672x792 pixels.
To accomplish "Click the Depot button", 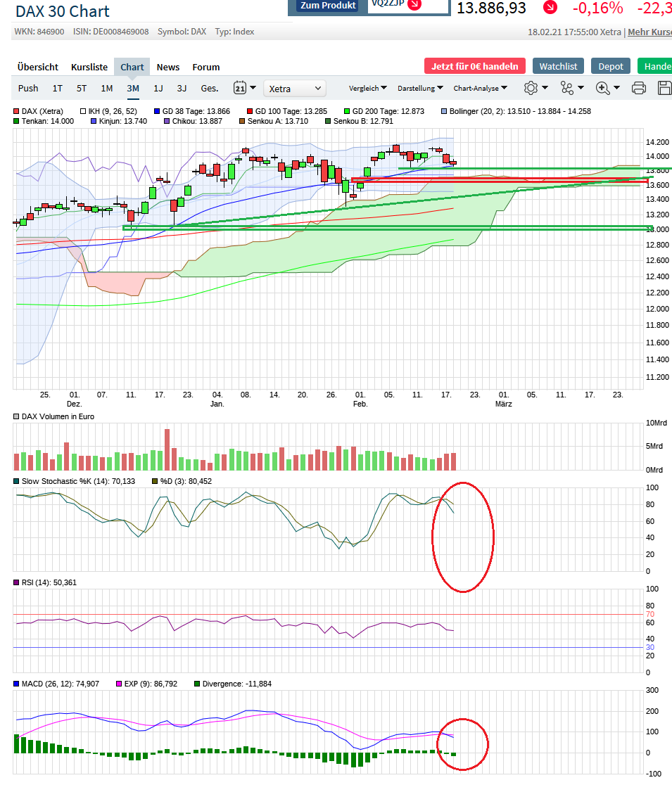I will pyautogui.click(x=611, y=66).
